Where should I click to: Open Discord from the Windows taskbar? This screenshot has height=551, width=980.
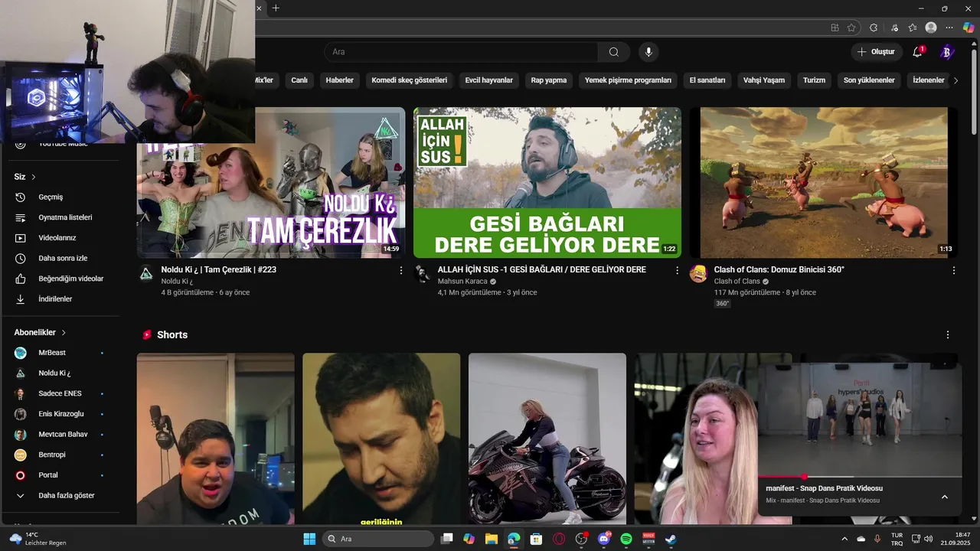604,539
